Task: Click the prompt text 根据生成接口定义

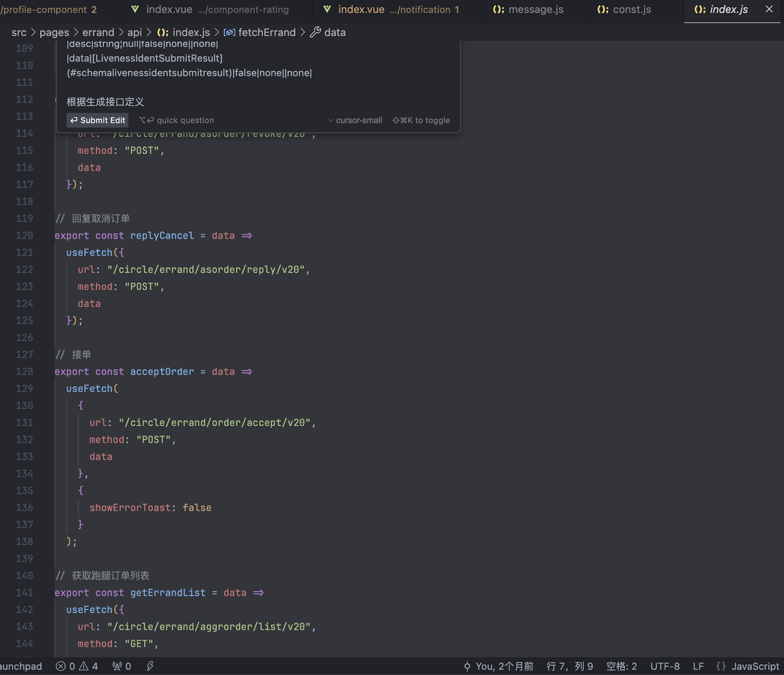Action: 105,102
